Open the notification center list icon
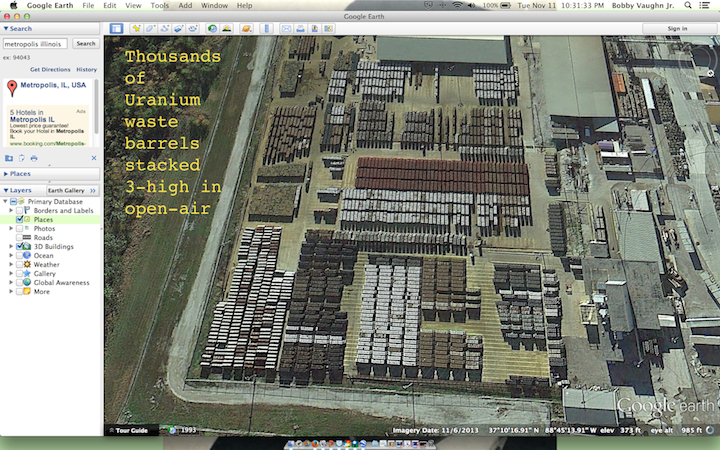Image resolution: width=720 pixels, height=450 pixels. point(704,5)
